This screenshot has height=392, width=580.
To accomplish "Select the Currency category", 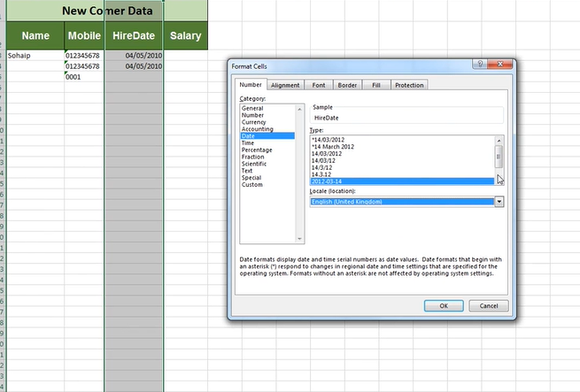I will 253,122.
